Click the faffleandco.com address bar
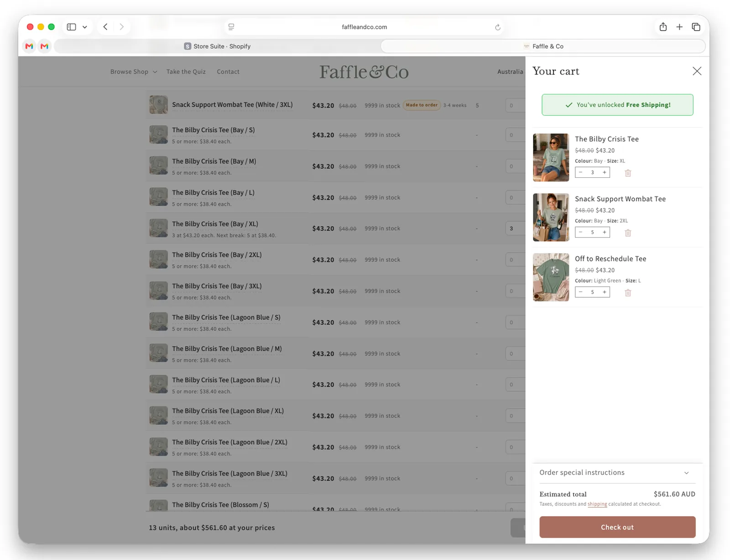This screenshot has width=730, height=560. (x=364, y=27)
